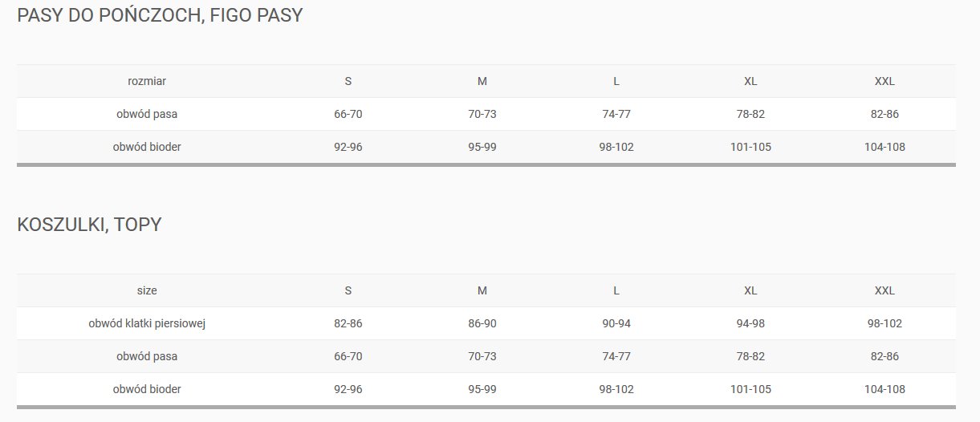980x422 pixels.
Task: Click waist value 66-70 in stocking belts table
Action: coord(348,114)
